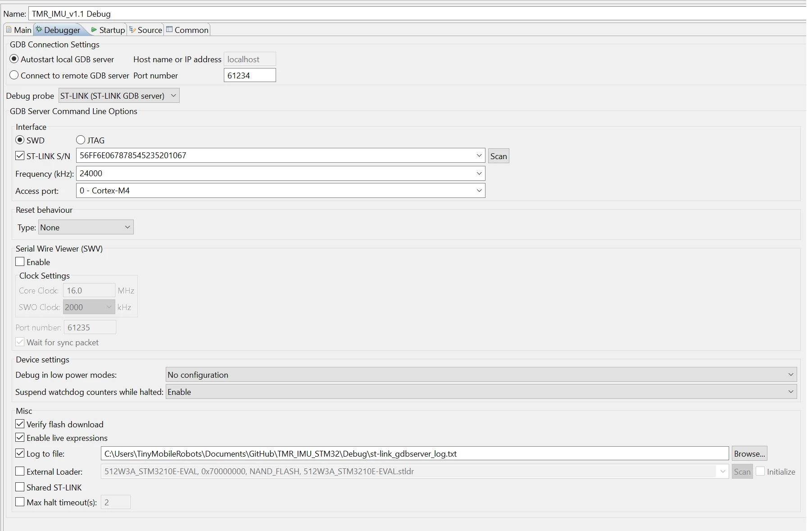Expand the ST-LINK serial number dropdown

(479, 156)
